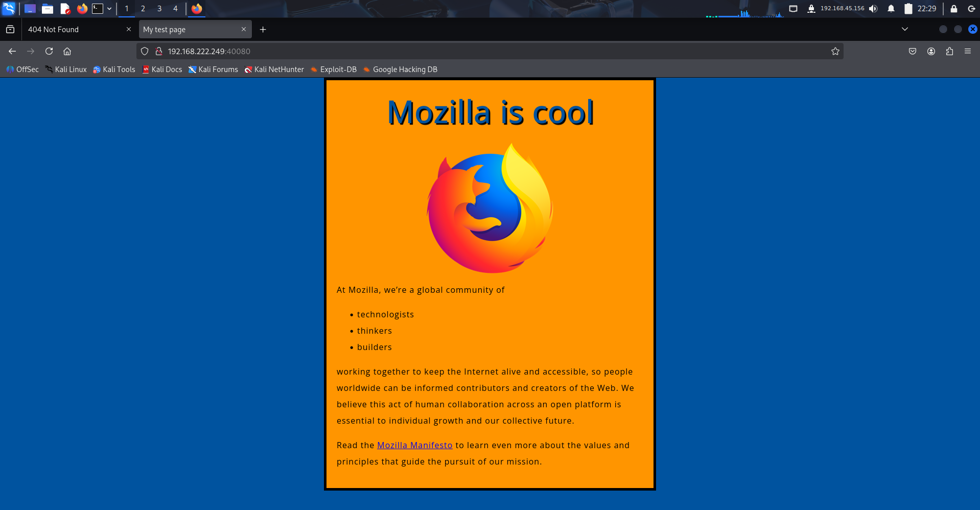Follow the Mozilla Manifesto link

click(415, 445)
